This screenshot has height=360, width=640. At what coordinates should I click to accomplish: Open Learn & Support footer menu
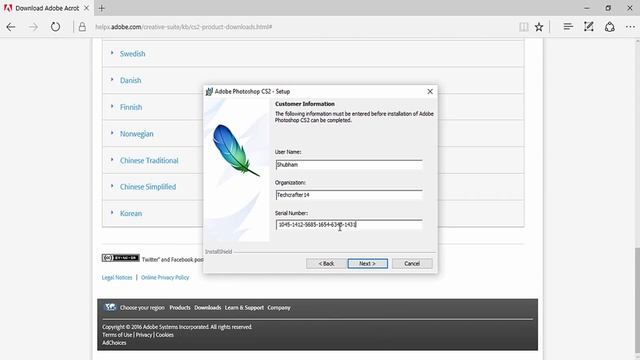[x=244, y=307]
